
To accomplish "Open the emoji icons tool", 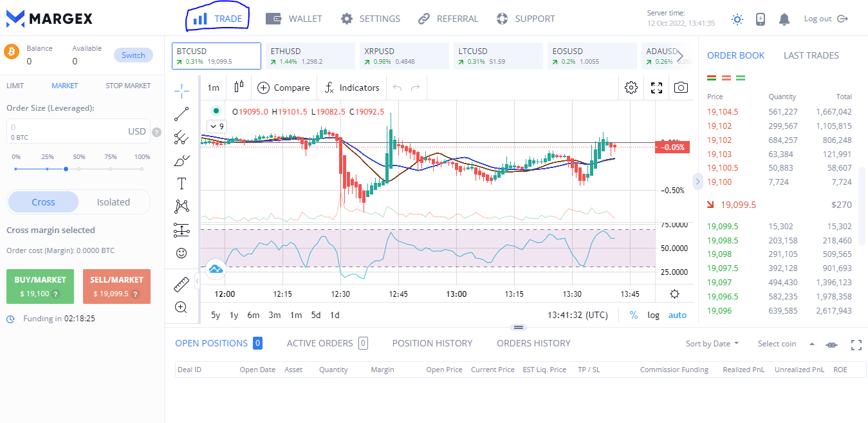I will [181, 253].
